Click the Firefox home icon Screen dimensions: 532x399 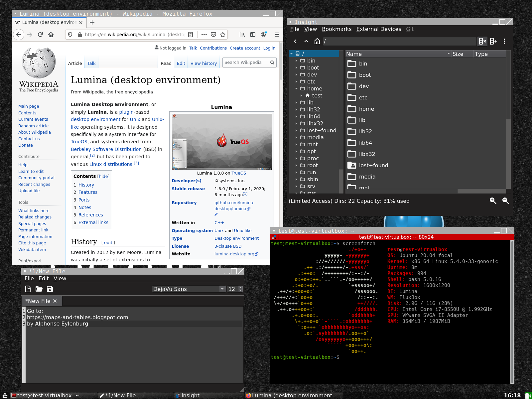pyautogui.click(x=51, y=35)
